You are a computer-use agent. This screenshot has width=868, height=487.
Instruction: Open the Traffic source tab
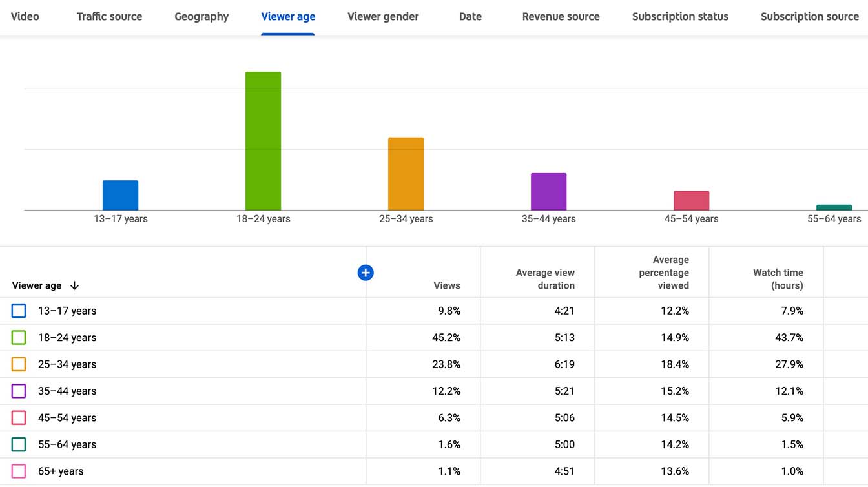109,17
